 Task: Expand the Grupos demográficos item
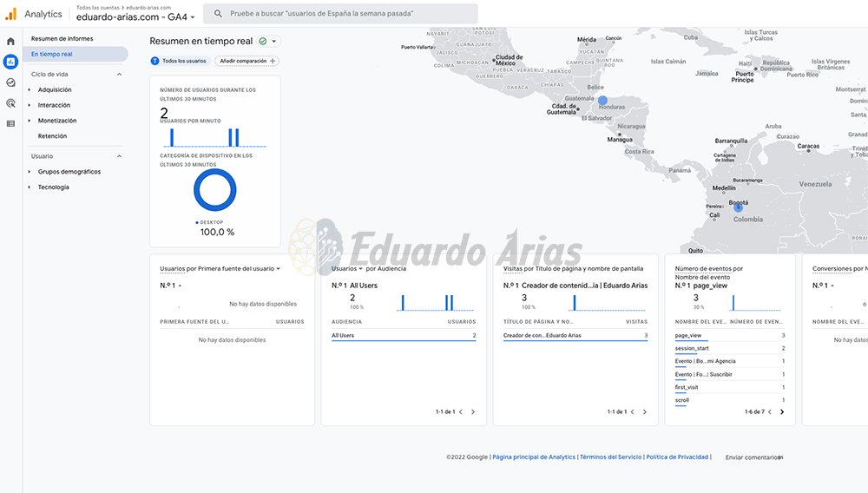click(x=30, y=172)
